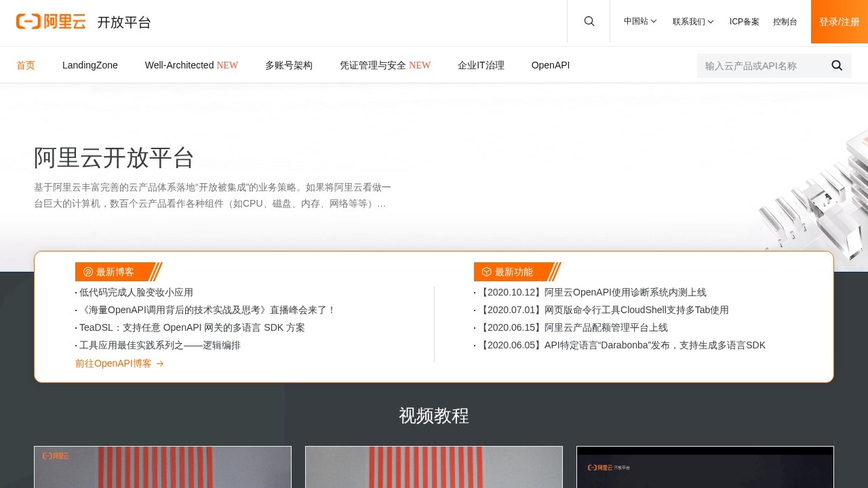Click the 登录/注册 button
The height and width of the screenshot is (488, 868).
[840, 22]
